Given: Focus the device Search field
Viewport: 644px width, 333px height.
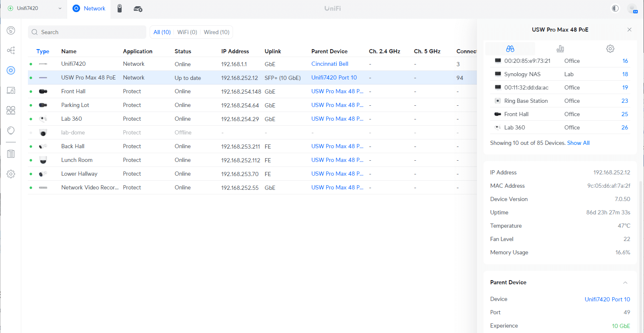Looking at the screenshot, I should point(87,32).
